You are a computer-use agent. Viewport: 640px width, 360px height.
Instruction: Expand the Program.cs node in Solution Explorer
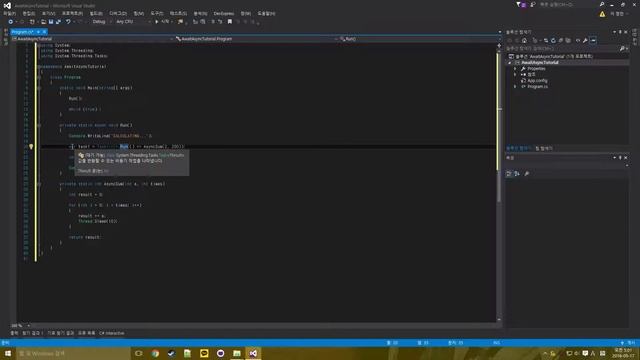click(515, 87)
